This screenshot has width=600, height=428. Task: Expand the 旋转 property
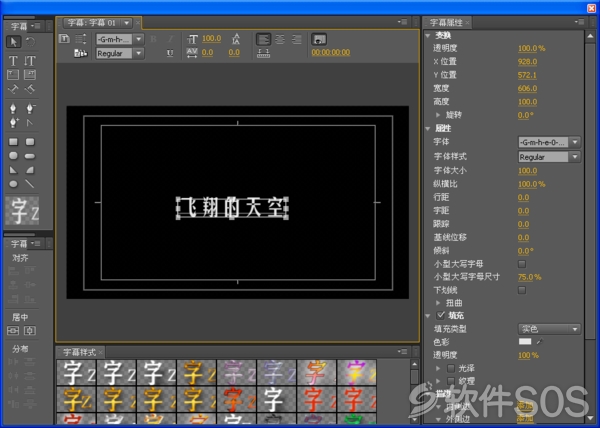(x=439, y=115)
